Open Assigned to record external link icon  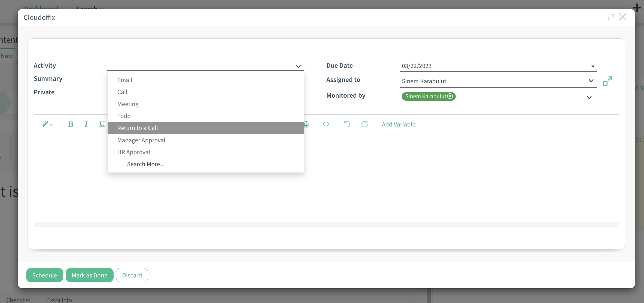coord(607,81)
